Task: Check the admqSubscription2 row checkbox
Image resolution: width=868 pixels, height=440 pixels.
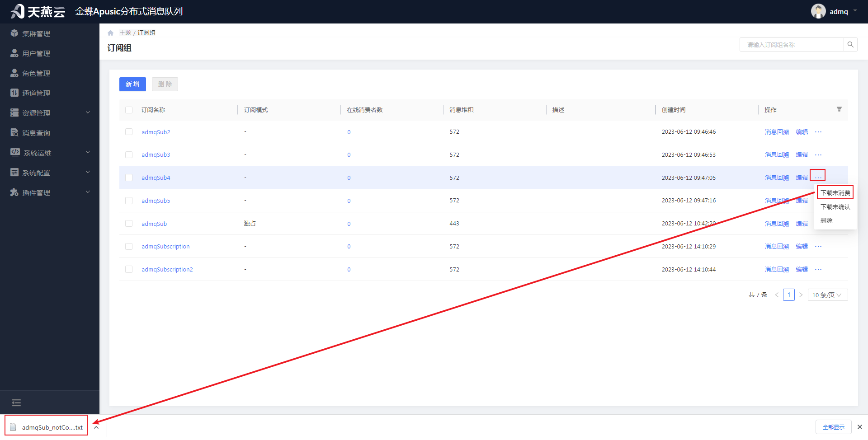Action: tap(129, 269)
